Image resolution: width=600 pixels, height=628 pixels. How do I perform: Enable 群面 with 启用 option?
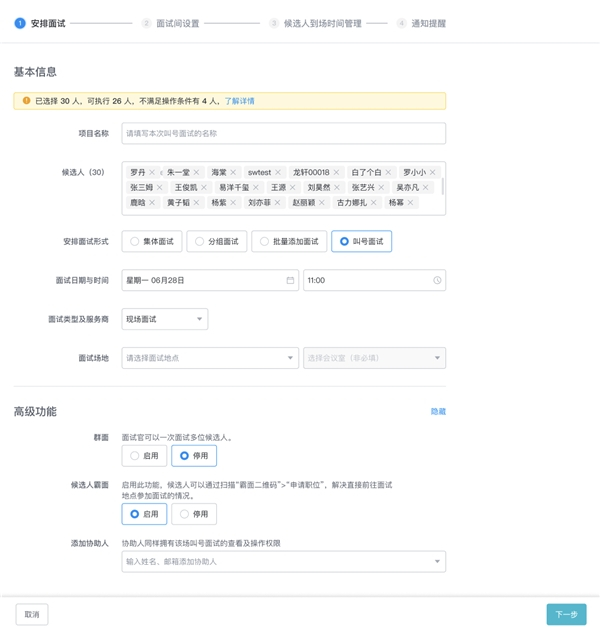(144, 456)
